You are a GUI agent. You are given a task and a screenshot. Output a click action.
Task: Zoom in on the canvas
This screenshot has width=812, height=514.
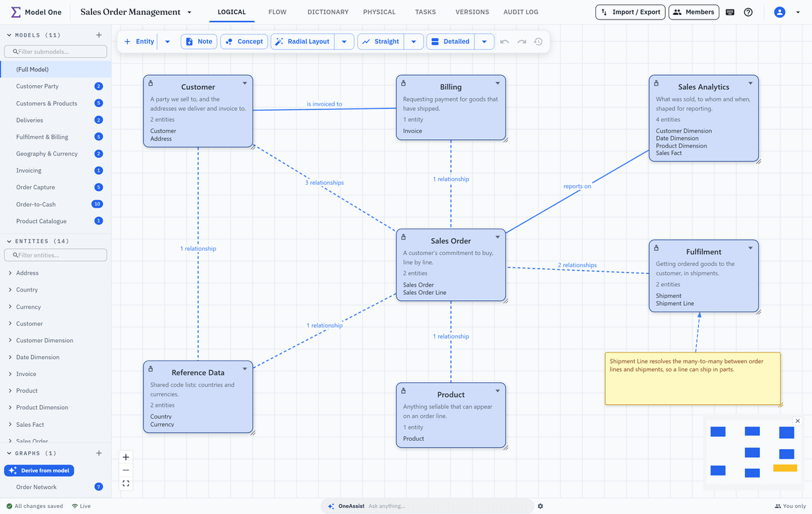click(126, 457)
